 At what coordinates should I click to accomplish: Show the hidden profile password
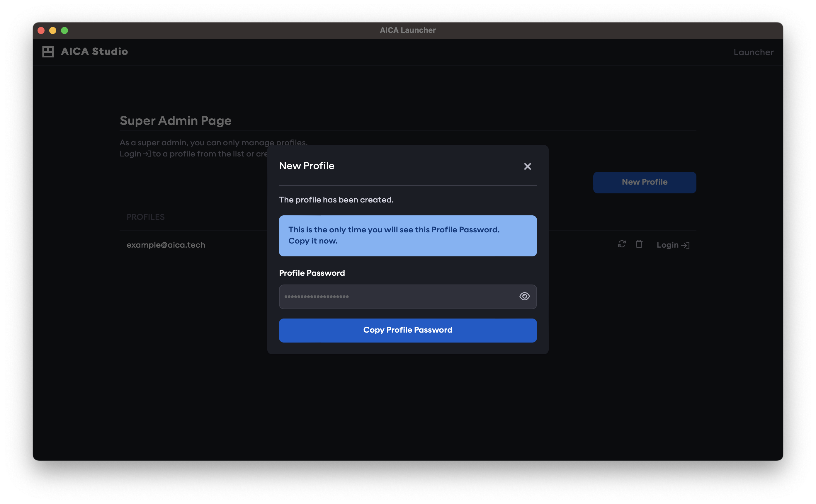point(524,296)
